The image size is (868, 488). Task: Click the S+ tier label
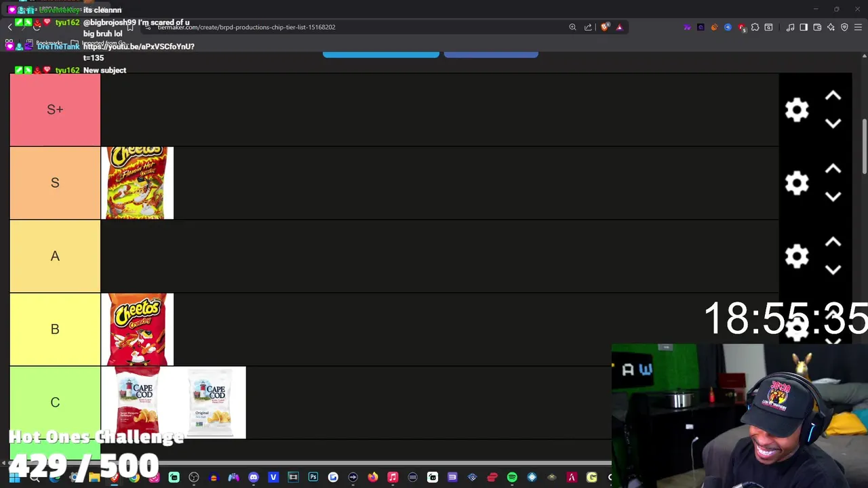(55, 110)
